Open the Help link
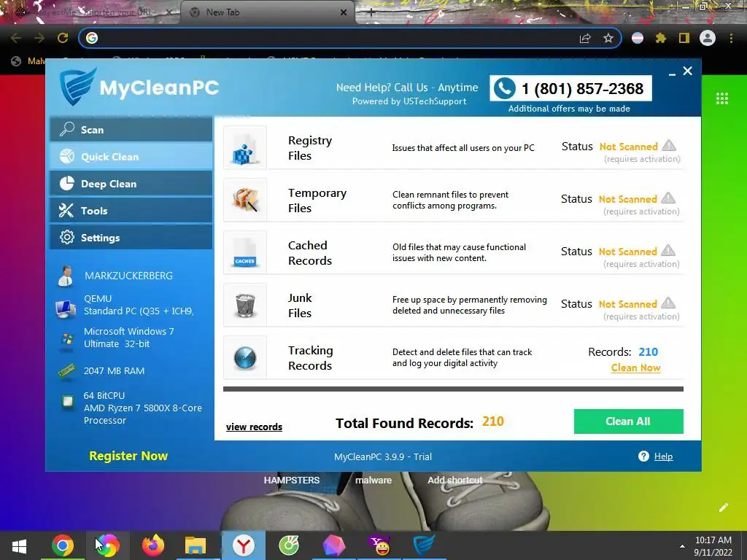 point(663,456)
